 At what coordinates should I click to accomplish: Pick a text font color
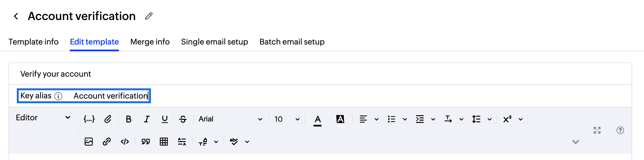317,120
